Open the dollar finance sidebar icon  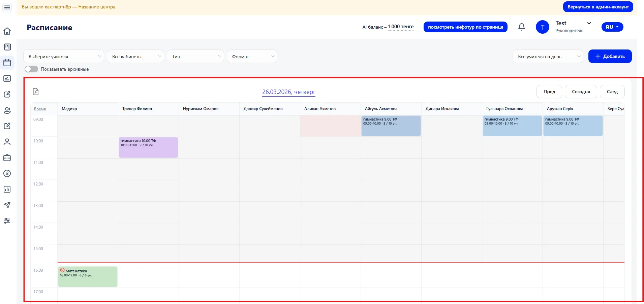(x=7, y=173)
